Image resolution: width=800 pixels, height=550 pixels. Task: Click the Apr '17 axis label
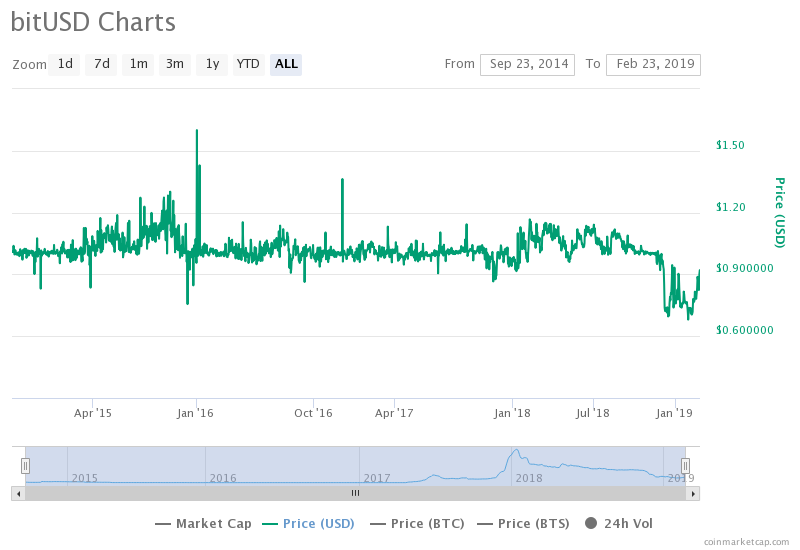(x=394, y=413)
